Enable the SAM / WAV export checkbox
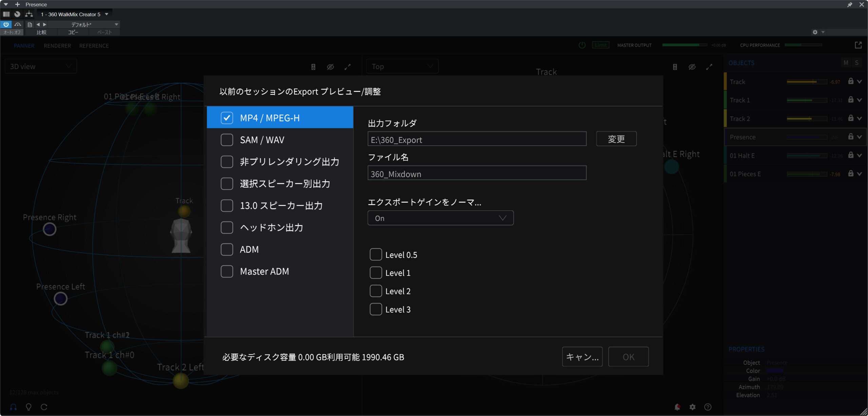 227,140
